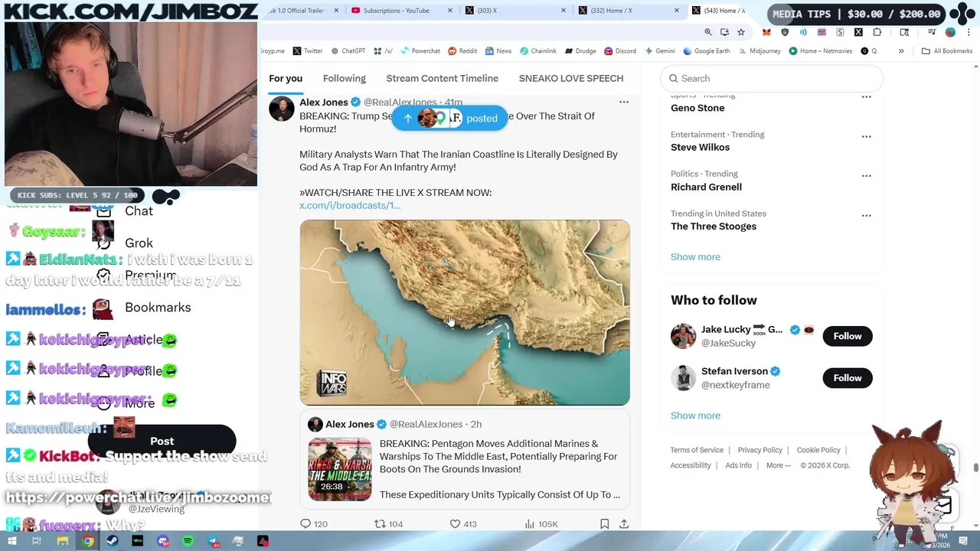
Task: Open x.com/i/broadcasts link in post
Action: [x=350, y=205]
